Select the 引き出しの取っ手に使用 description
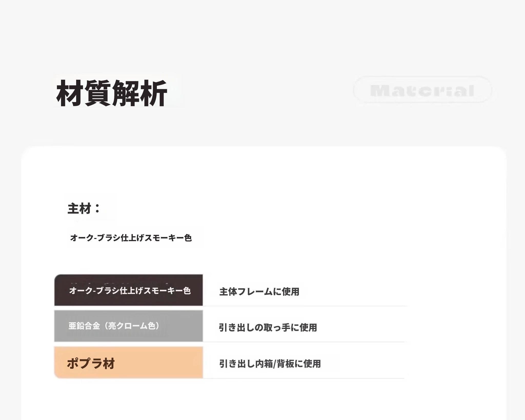This screenshot has height=420, width=525. pos(268,327)
